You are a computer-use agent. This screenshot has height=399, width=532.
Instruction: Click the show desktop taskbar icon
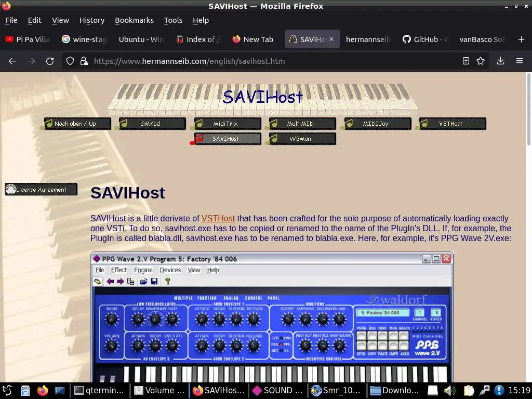[60, 391]
